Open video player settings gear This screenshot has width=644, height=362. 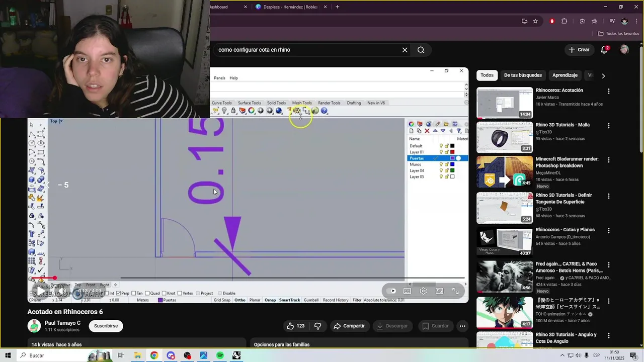(x=423, y=291)
